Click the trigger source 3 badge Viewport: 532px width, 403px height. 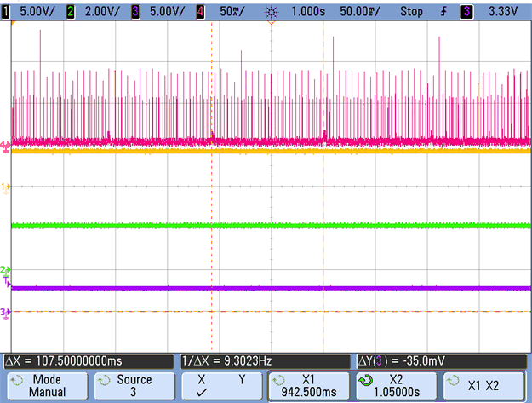click(x=466, y=12)
